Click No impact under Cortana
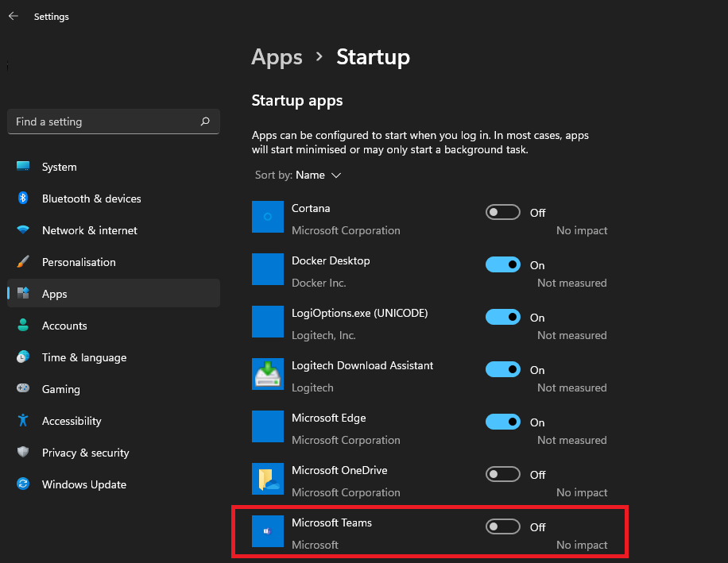The image size is (728, 563). tap(582, 230)
